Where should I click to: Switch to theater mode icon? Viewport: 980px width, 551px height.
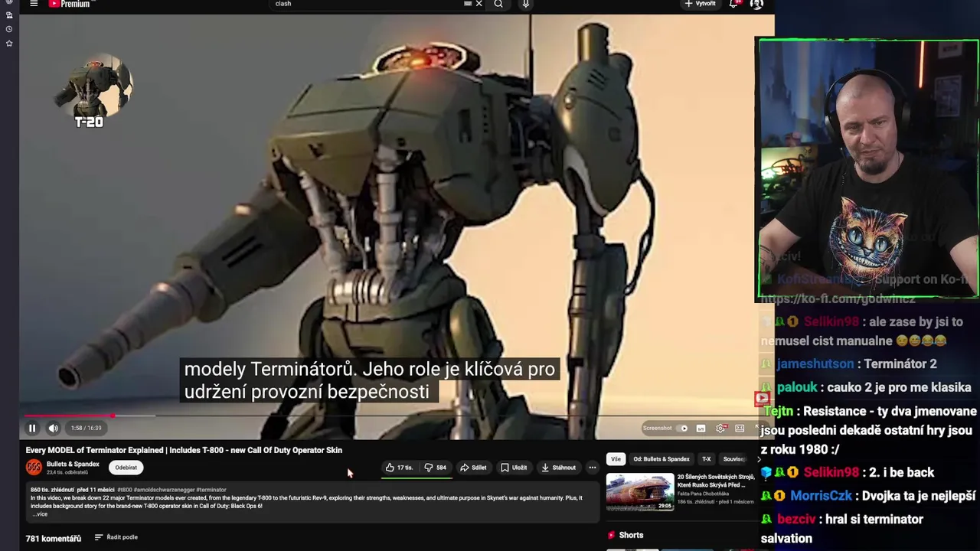click(x=740, y=429)
